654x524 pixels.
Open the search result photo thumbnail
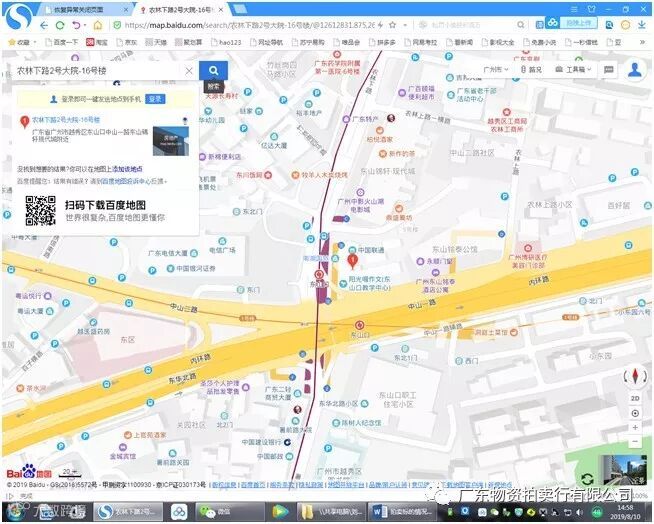(171, 141)
